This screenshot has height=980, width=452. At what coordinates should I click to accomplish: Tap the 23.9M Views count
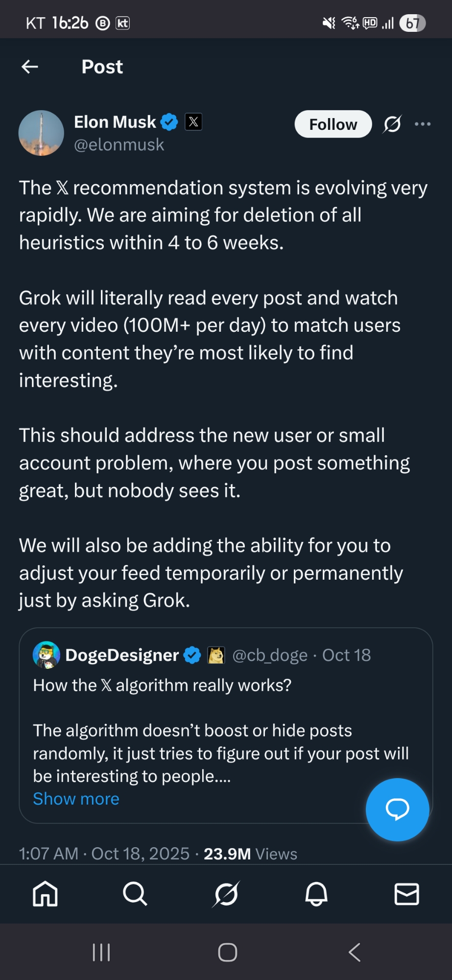pyautogui.click(x=250, y=854)
